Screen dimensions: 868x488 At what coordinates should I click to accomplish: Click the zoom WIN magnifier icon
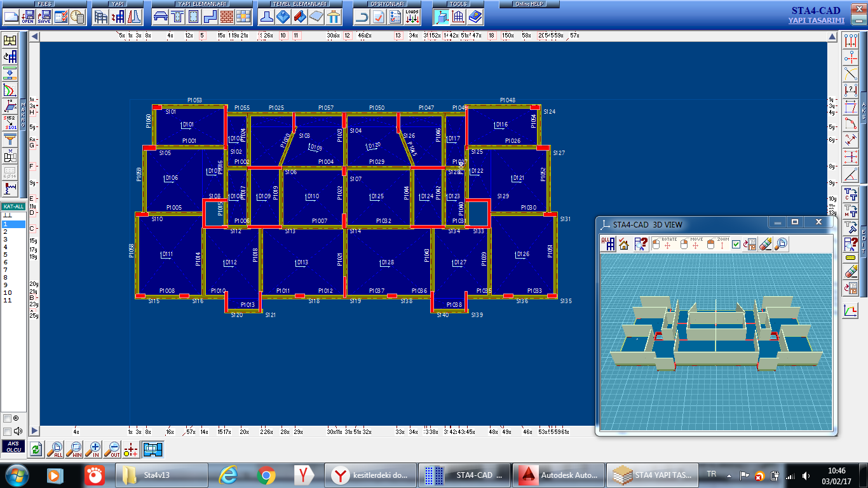point(75,450)
